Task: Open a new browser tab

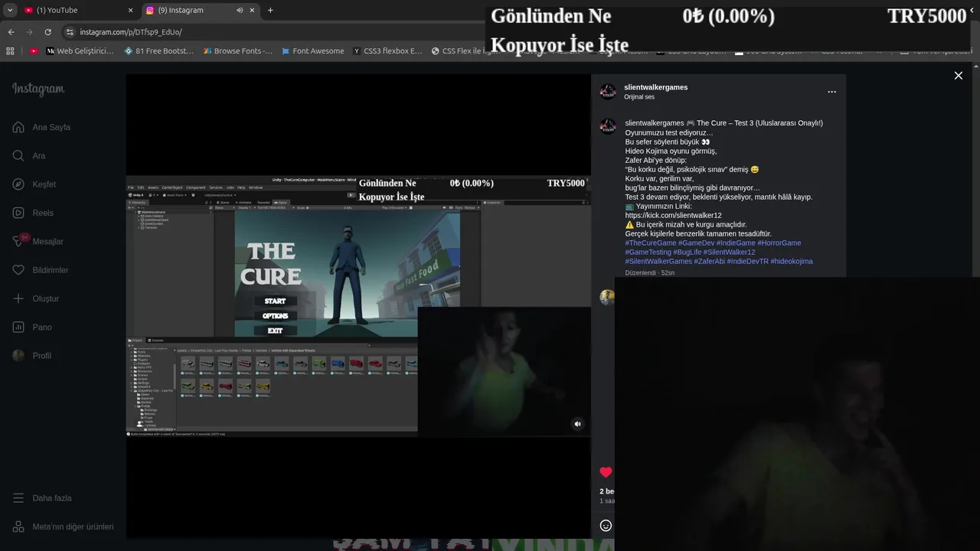Action: click(270, 10)
